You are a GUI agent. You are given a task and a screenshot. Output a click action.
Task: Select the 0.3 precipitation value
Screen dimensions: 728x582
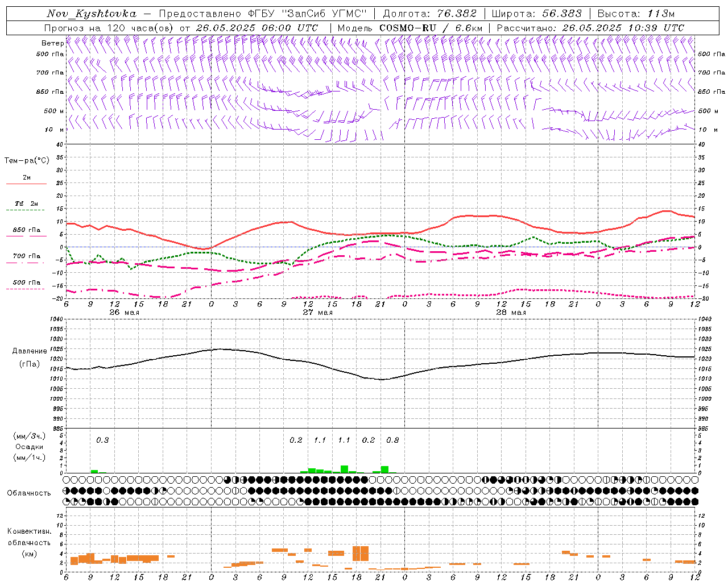pyautogui.click(x=102, y=440)
